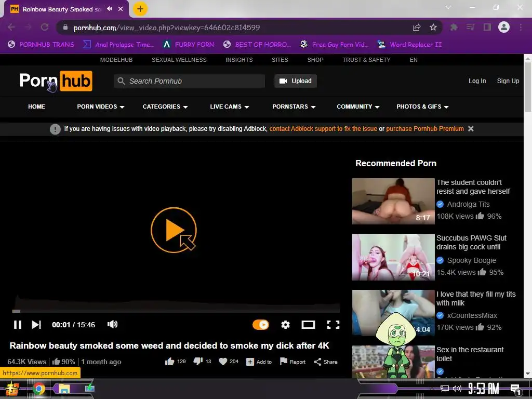
Task: Open the xCountessMiax channel link
Action: (472, 315)
